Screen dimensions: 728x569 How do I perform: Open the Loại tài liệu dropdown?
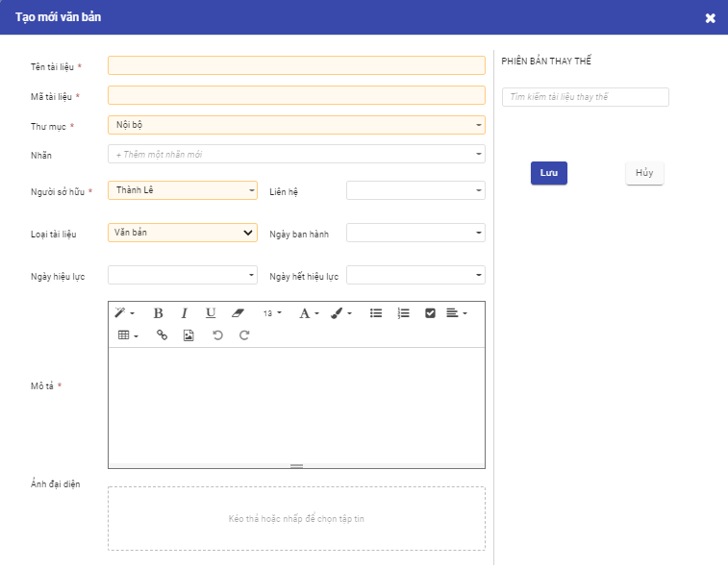[x=183, y=233]
